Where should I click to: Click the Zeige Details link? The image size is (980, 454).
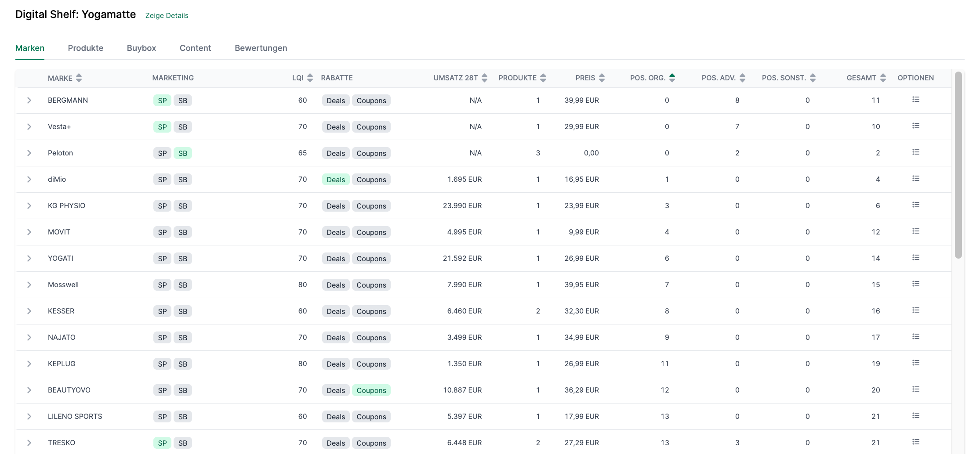tap(167, 15)
